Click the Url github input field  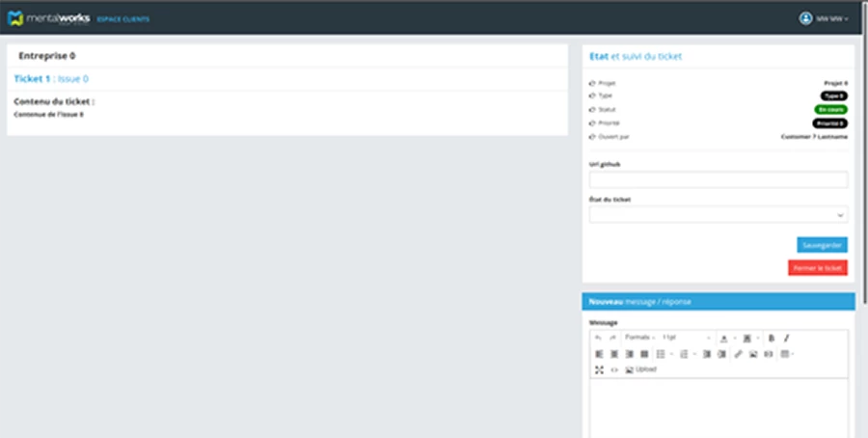718,179
